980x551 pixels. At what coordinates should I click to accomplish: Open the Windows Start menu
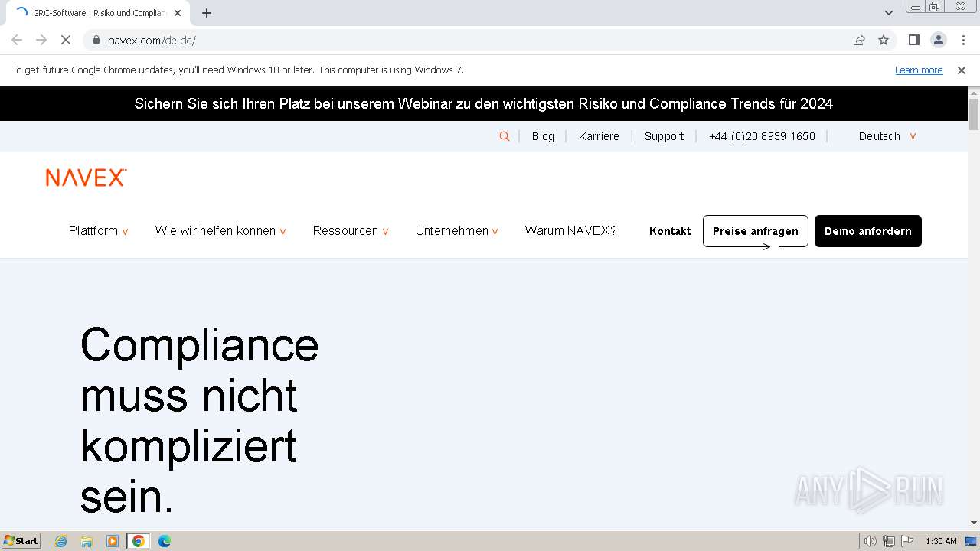click(x=21, y=541)
